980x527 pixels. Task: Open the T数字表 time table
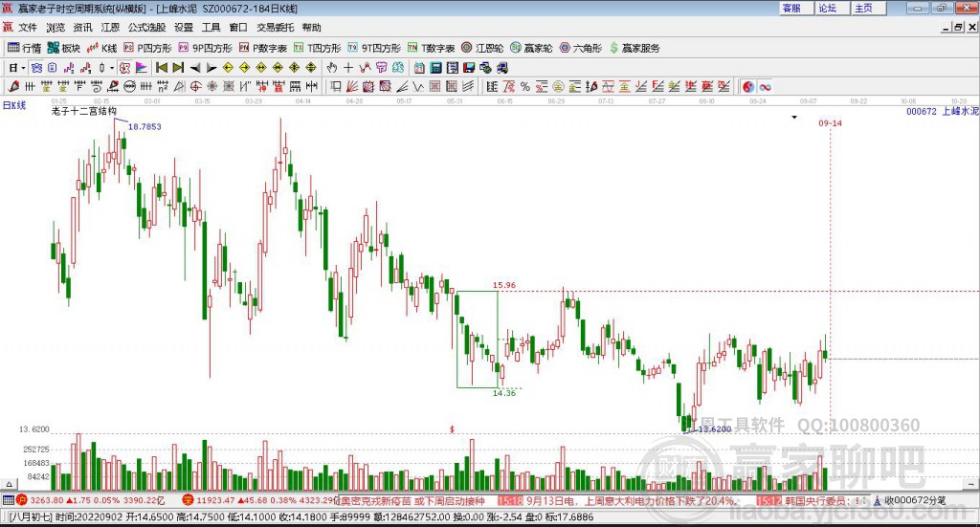(432, 48)
